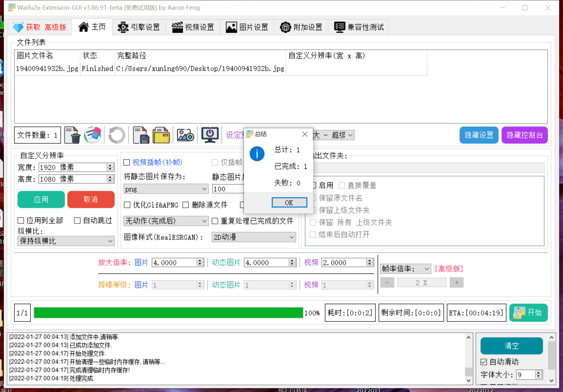This screenshot has height=392, width=563.
Task: Click the circular refresh arrow icon
Action: [116, 135]
